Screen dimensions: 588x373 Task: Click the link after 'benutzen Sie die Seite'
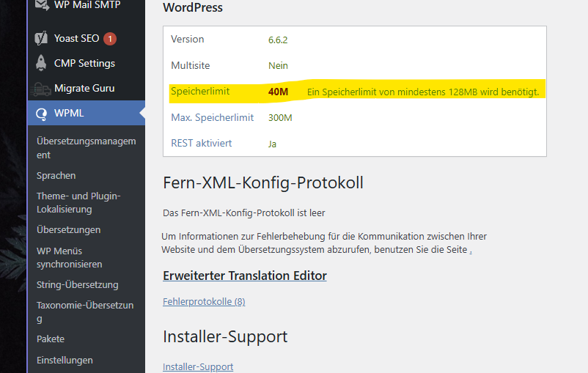[x=471, y=251]
